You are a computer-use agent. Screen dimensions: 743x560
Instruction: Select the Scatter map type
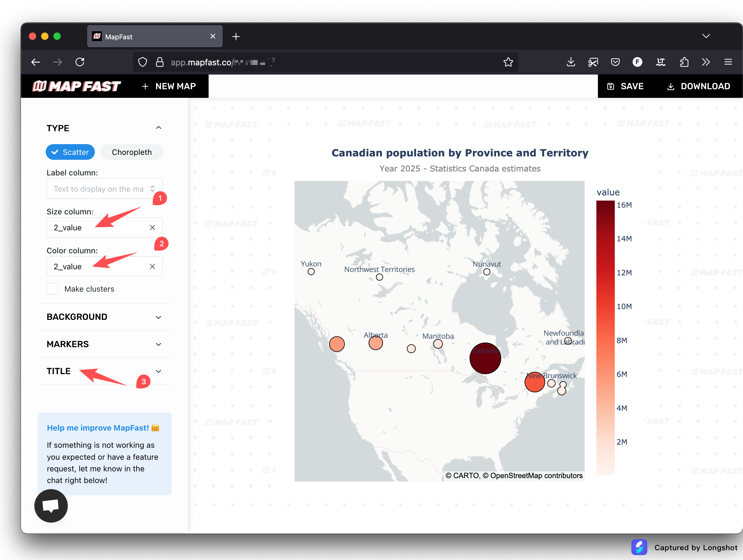(x=70, y=152)
